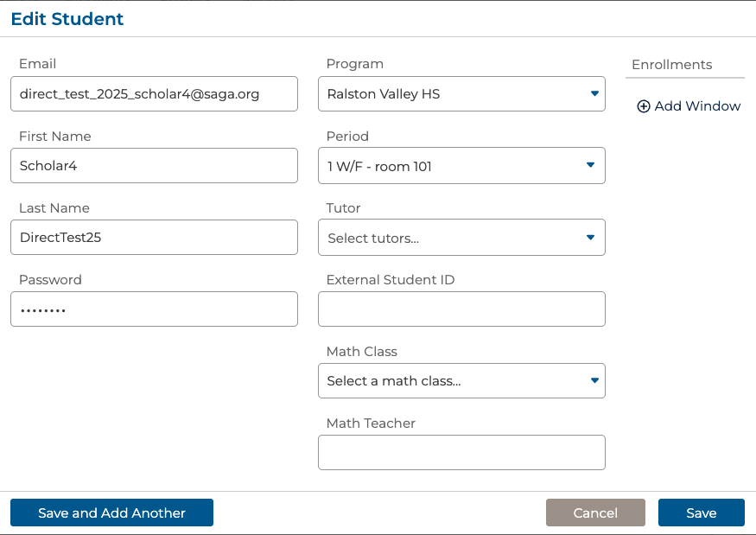This screenshot has width=756, height=535.
Task: Click the 'Select tutors...' placeholder text
Action: [x=373, y=238]
